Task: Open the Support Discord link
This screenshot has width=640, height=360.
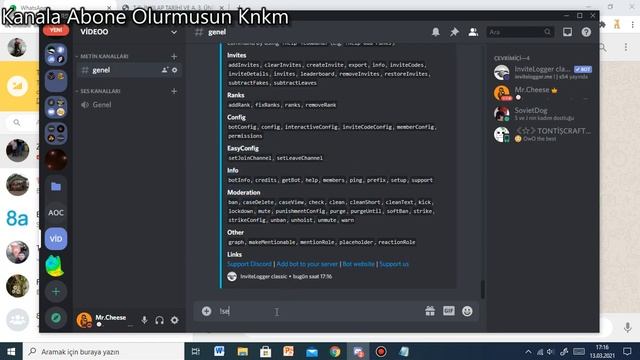Action: coord(249,264)
